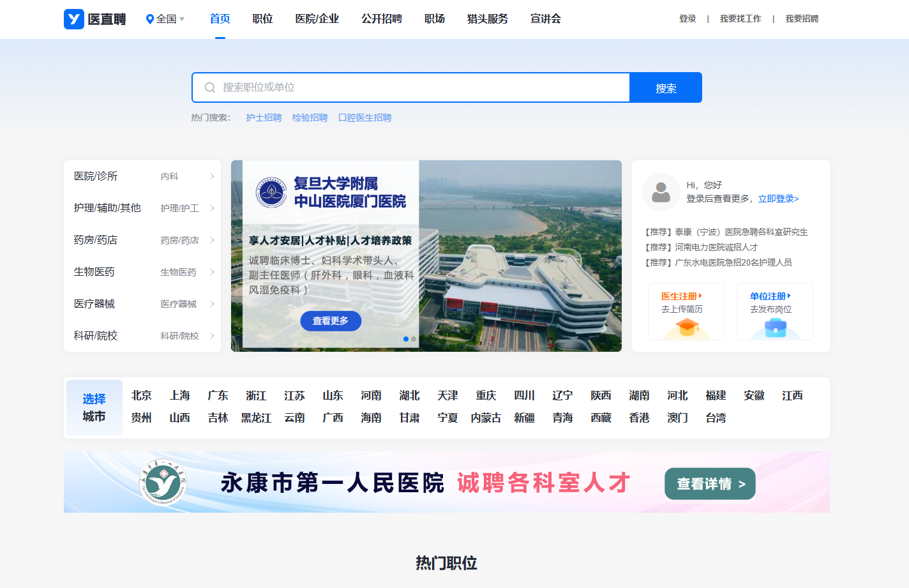Click the location pin icon beside 全国
Viewport: 909px width, 588px height.
150,19
